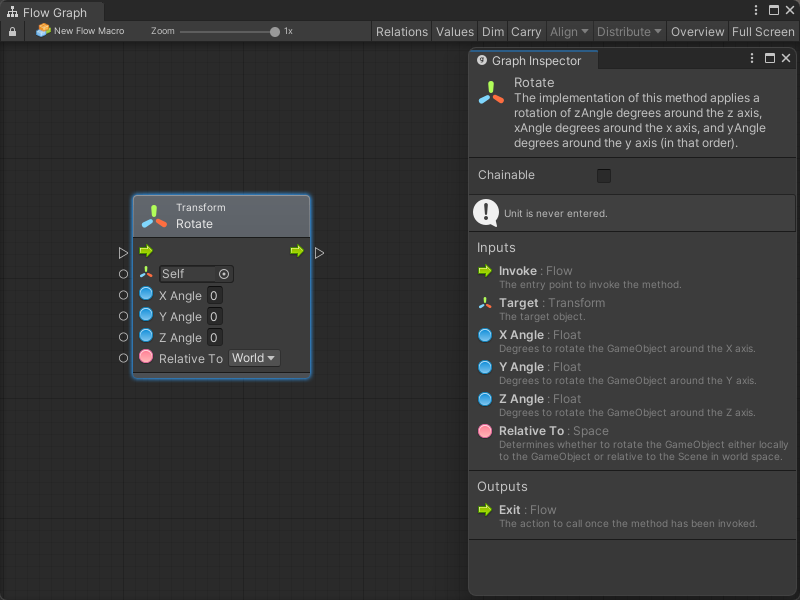Viewport: 800px width, 600px height.
Task: Expand the Align dropdown
Action: [569, 32]
